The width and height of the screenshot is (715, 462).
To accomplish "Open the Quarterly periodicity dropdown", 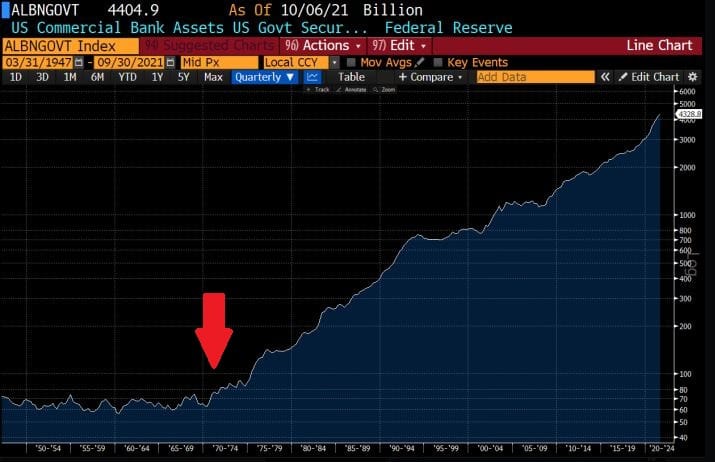I will (x=264, y=77).
